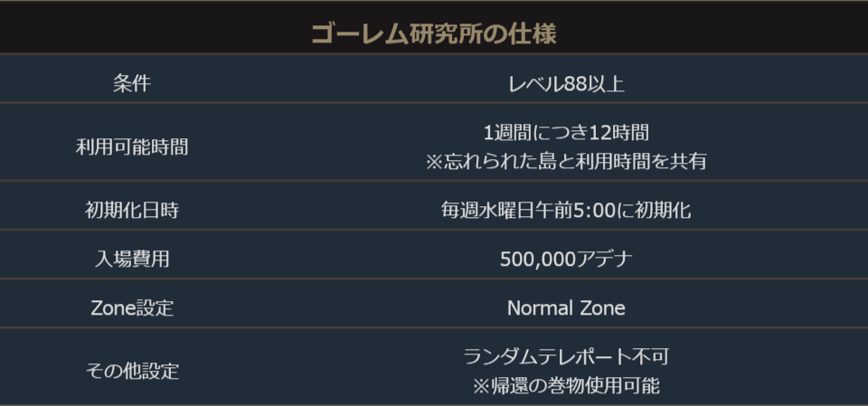Click the レベル88以上 condition value
The width and height of the screenshot is (868, 406).
tap(566, 84)
